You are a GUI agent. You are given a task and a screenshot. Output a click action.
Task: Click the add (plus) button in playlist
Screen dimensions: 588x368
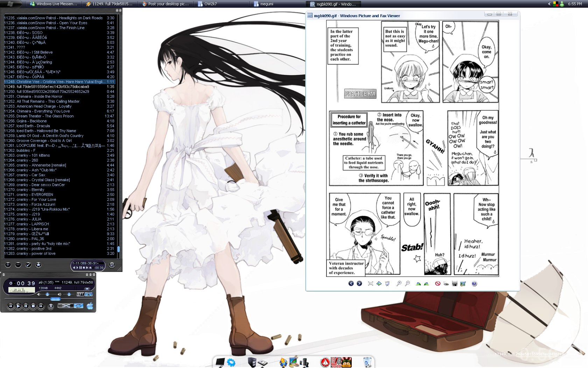pos(8,265)
